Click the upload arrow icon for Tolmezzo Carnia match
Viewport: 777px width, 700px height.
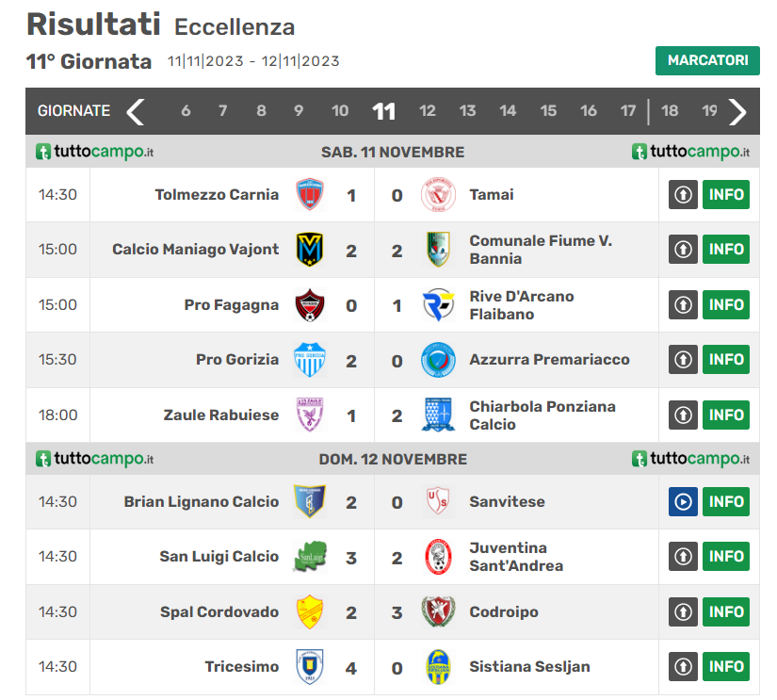coord(682,195)
